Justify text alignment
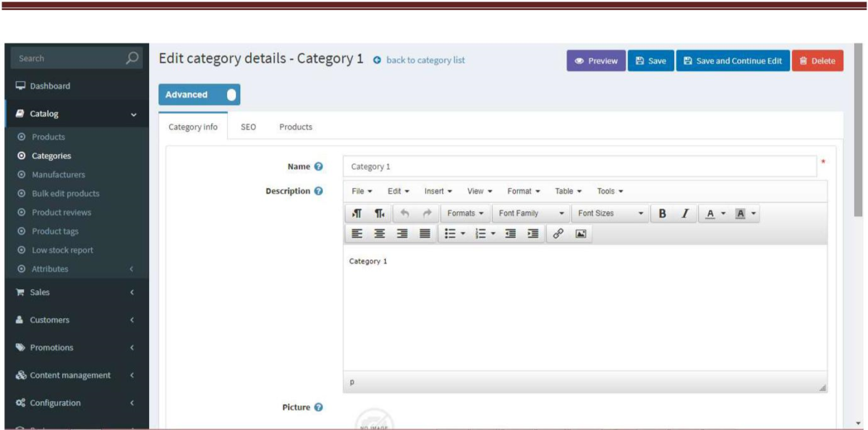 (x=425, y=233)
